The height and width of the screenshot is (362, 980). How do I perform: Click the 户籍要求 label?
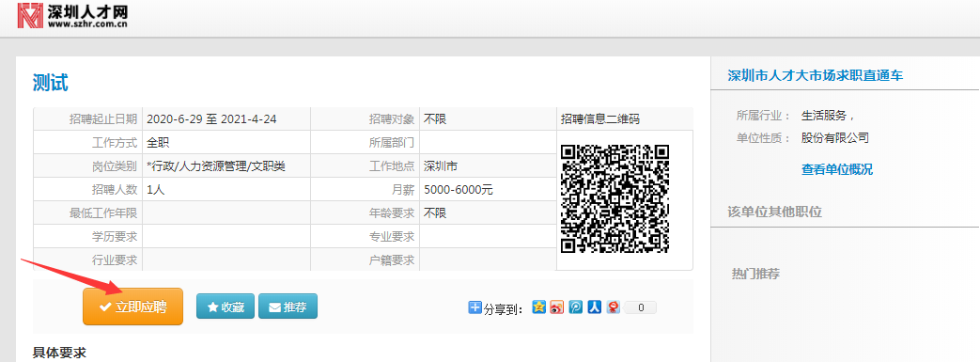coord(392,260)
